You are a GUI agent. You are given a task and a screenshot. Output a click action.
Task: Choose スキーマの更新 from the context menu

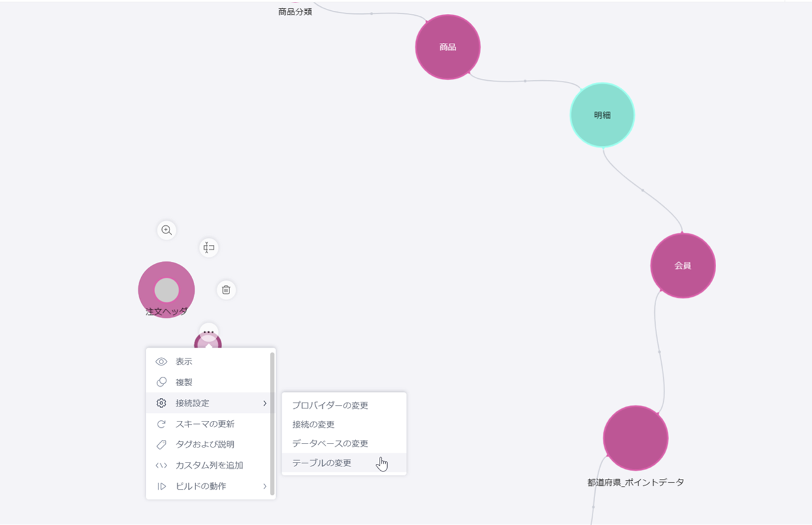pos(204,424)
